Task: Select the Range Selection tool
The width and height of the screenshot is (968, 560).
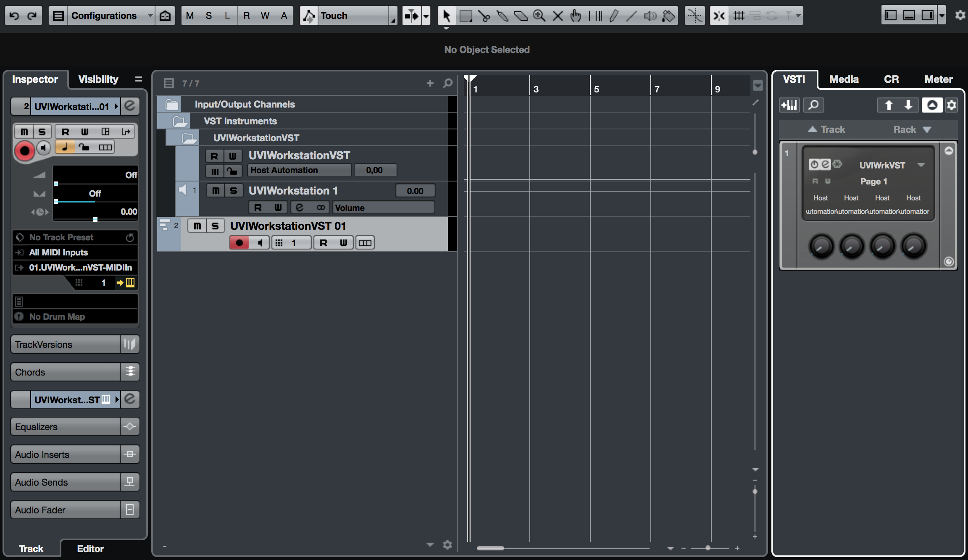Action: point(466,16)
